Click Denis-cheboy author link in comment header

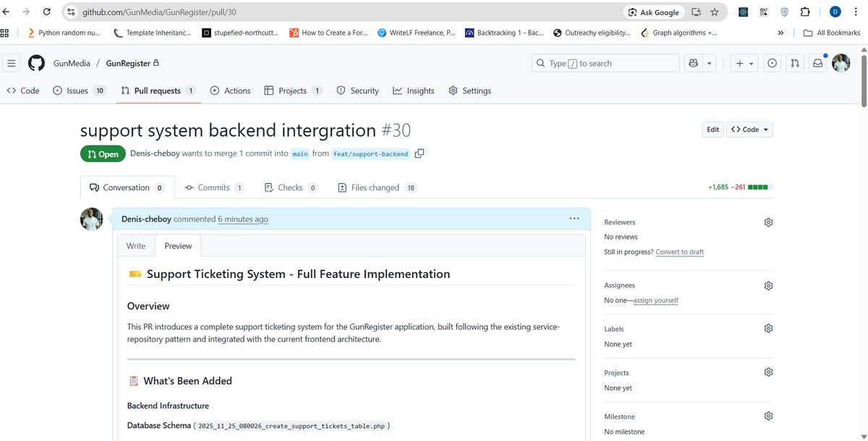[146, 219]
